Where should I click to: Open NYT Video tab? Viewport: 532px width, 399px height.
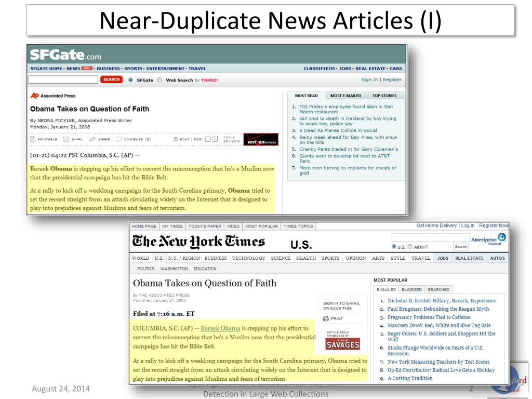click(x=233, y=226)
